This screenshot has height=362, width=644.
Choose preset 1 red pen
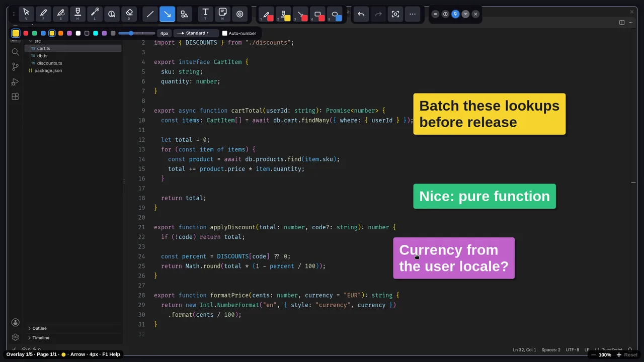[267, 14]
